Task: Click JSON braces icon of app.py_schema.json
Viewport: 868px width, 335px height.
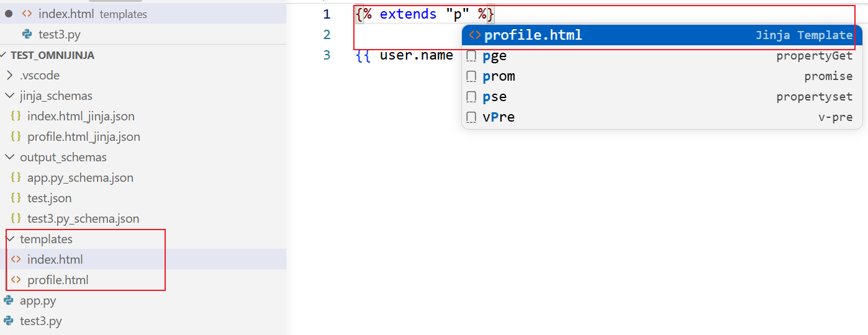Action: point(16,177)
